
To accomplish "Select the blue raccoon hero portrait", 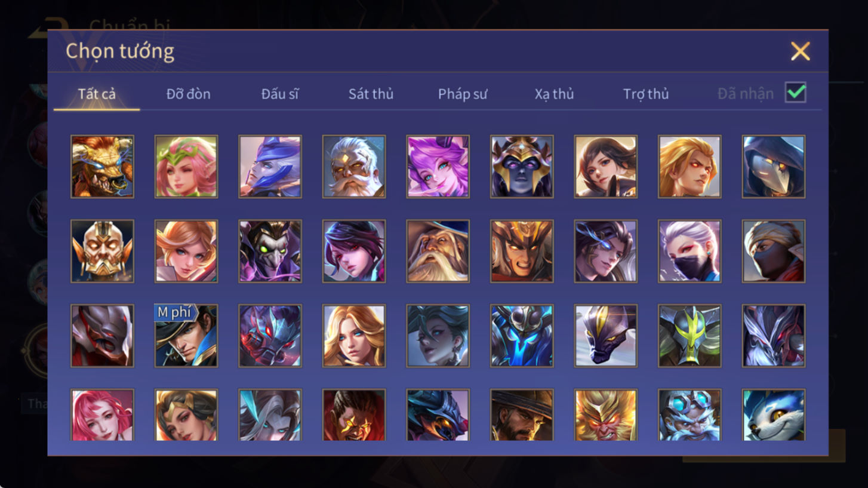I will pos(774,416).
